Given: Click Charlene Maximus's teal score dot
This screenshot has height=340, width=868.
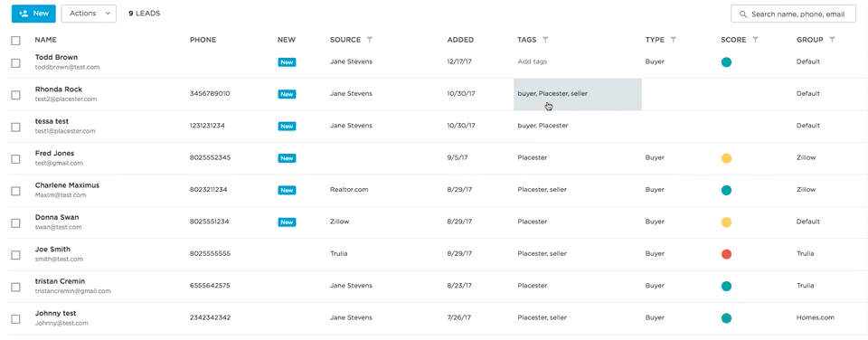Looking at the screenshot, I should 726,190.
